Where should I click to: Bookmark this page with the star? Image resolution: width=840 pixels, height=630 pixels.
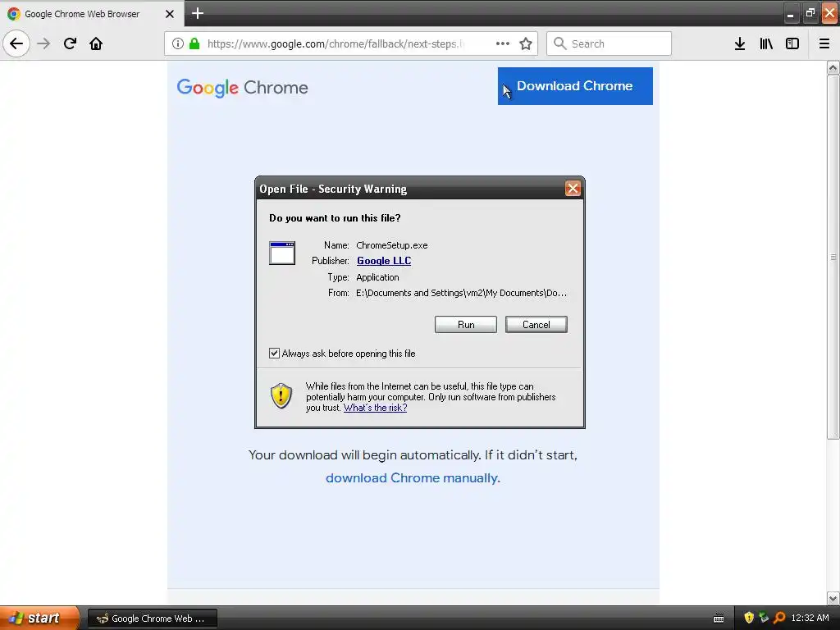[x=526, y=43]
